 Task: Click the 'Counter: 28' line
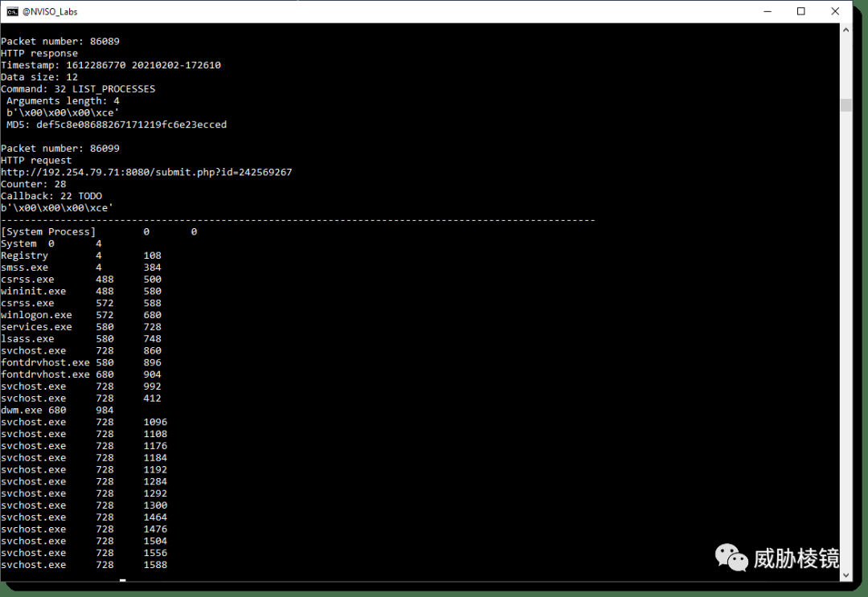(33, 184)
